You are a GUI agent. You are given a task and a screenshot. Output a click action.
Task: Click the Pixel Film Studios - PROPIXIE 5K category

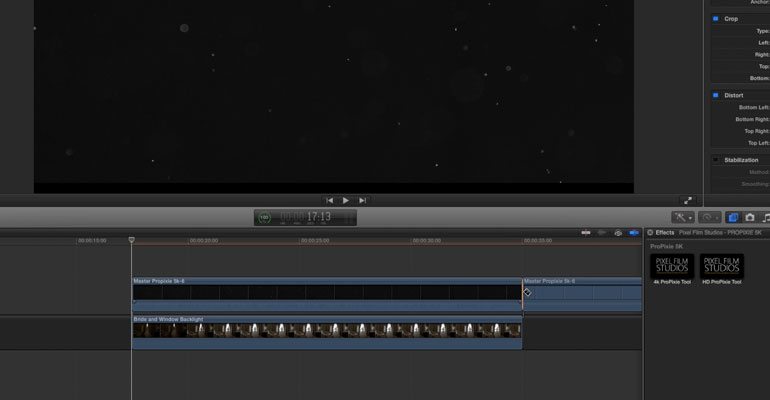(x=720, y=233)
